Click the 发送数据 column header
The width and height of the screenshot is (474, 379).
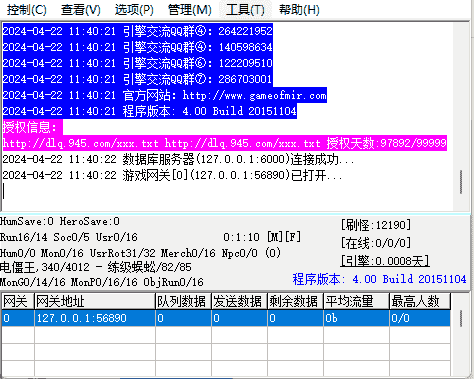click(239, 301)
